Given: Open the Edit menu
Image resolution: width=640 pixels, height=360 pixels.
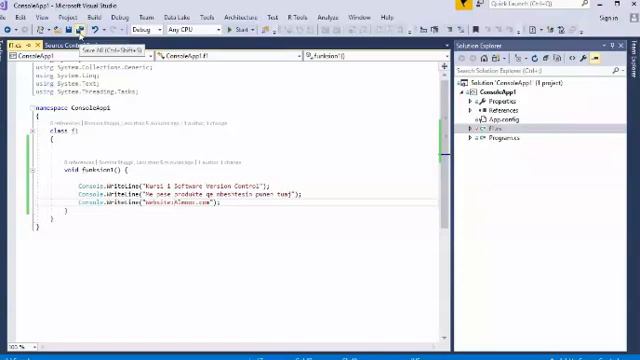Looking at the screenshot, I should 20,18.
